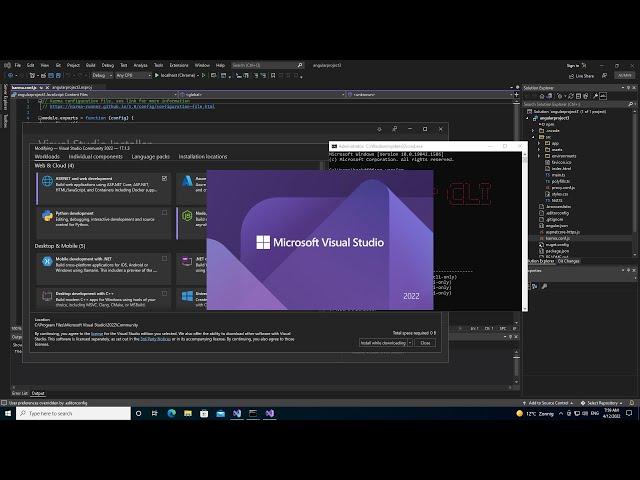This screenshot has width=640, height=480.
Task: Open Microsoft Edge from the taskbar
Action: 171,413
